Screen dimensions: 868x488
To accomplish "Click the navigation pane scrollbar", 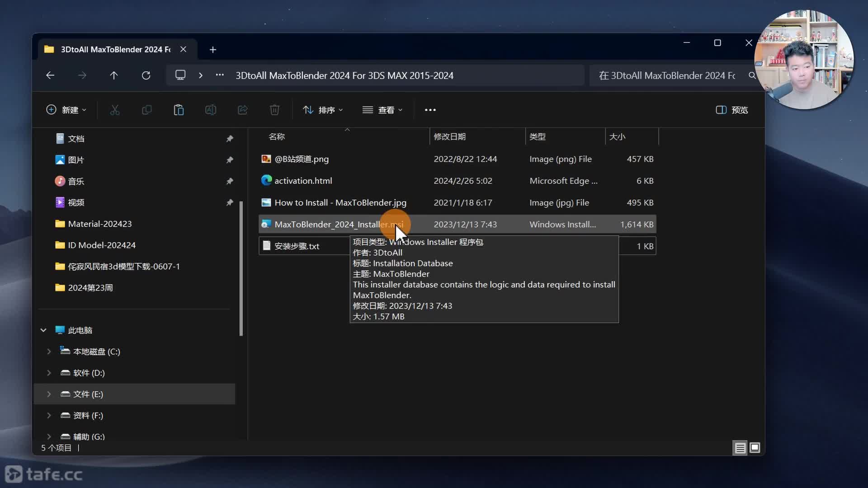I will point(241,269).
